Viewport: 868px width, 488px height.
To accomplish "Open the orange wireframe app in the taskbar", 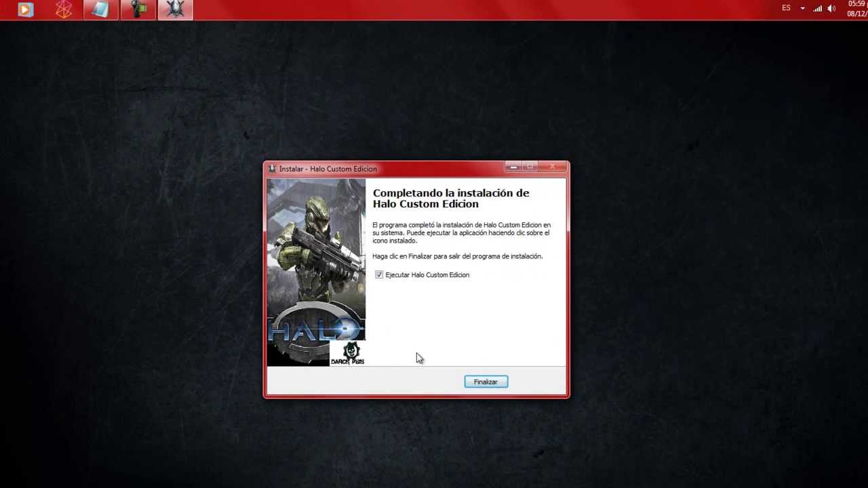I will (64, 9).
